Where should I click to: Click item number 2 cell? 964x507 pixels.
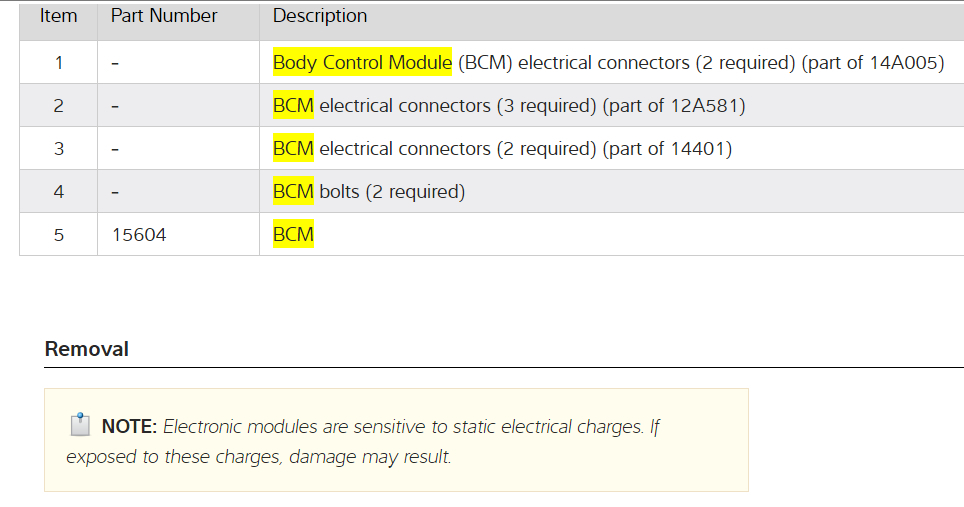[59, 105]
